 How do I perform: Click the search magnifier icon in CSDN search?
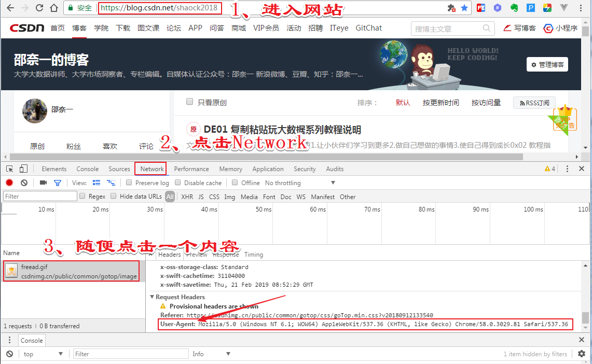click(487, 29)
